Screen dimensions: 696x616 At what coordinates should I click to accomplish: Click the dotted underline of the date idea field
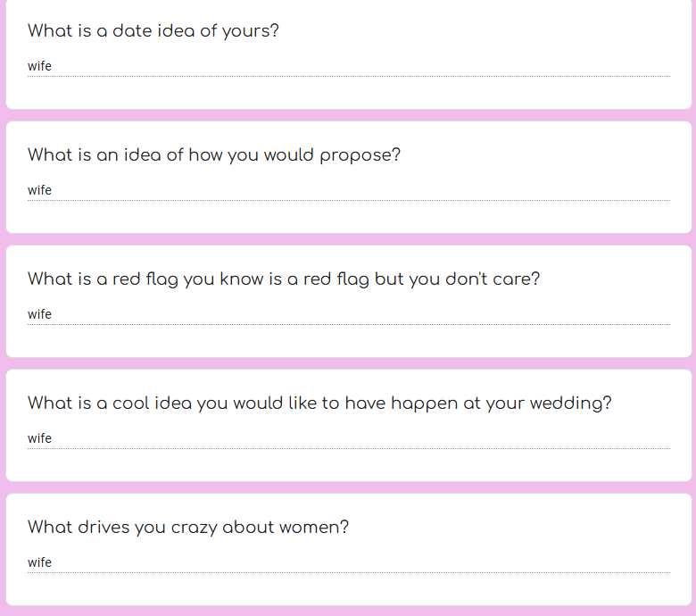tap(348, 77)
